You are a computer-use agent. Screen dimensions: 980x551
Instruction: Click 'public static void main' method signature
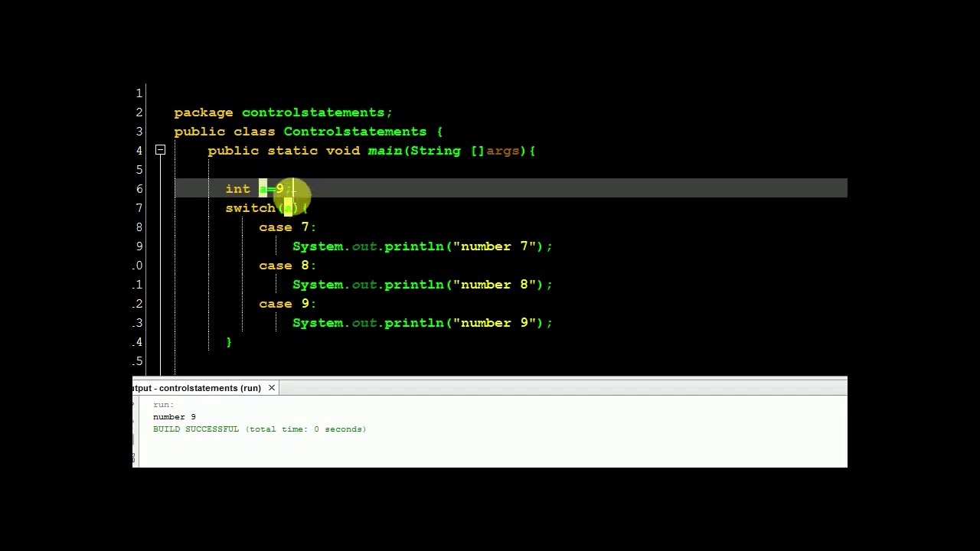point(372,151)
